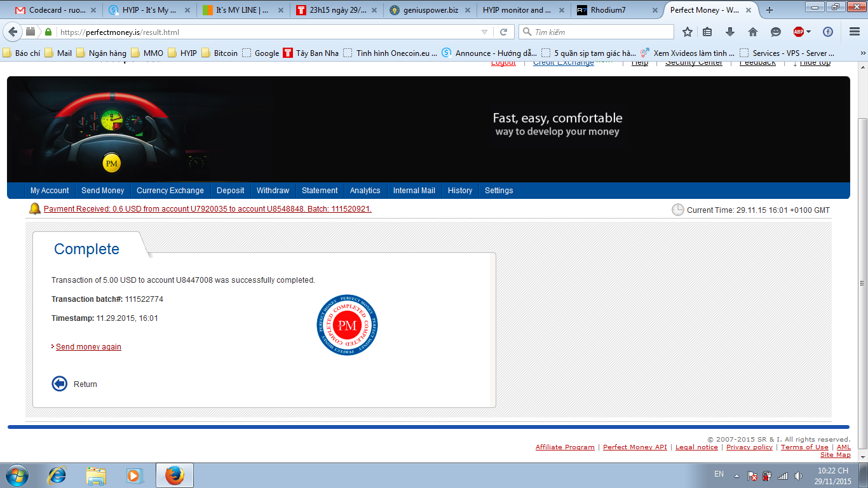Click the Adblock Plus ABP icon
The height and width of the screenshot is (488, 868).
pos(799,32)
